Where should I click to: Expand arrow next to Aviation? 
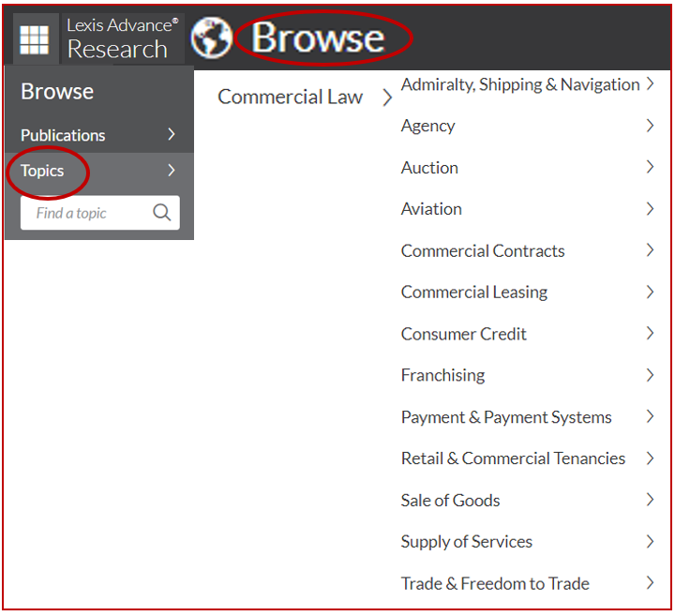(x=650, y=209)
